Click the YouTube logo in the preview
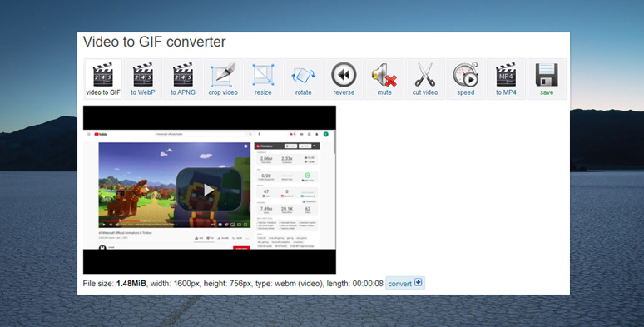This screenshot has height=327, width=644. (x=101, y=134)
